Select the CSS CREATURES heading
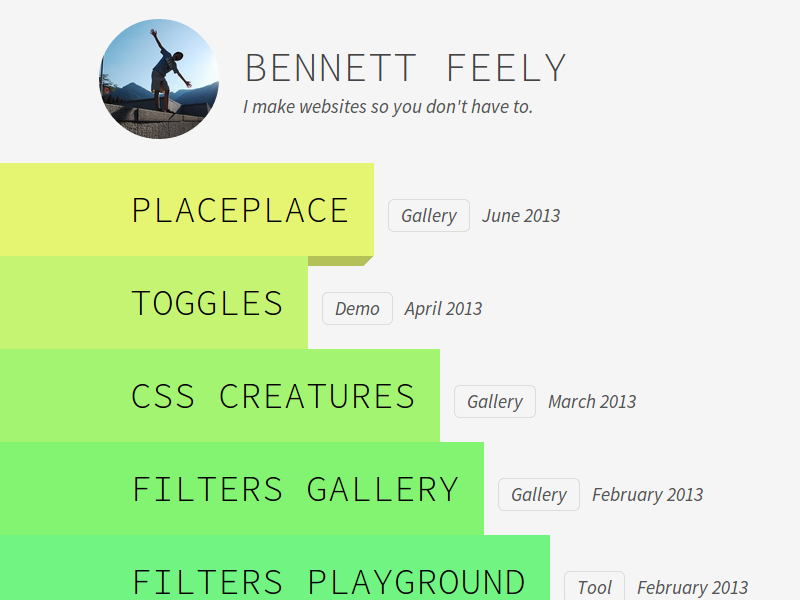800x600 pixels. pos(273,396)
